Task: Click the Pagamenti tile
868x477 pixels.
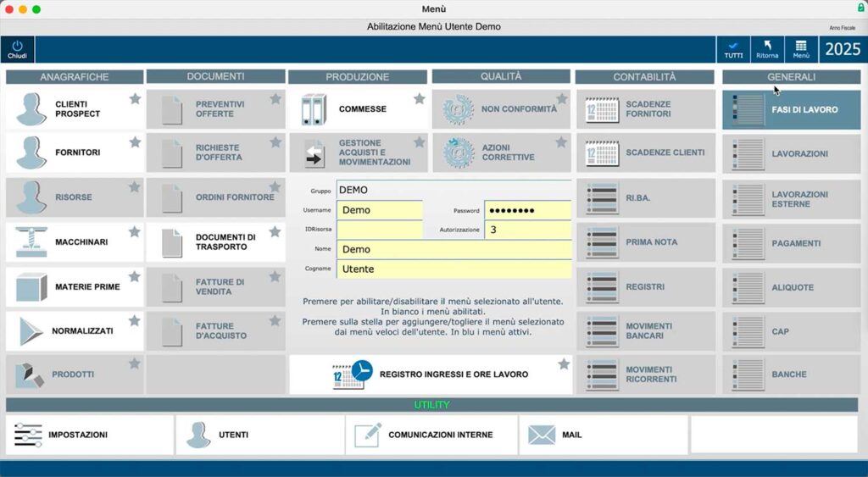Action: click(x=792, y=243)
